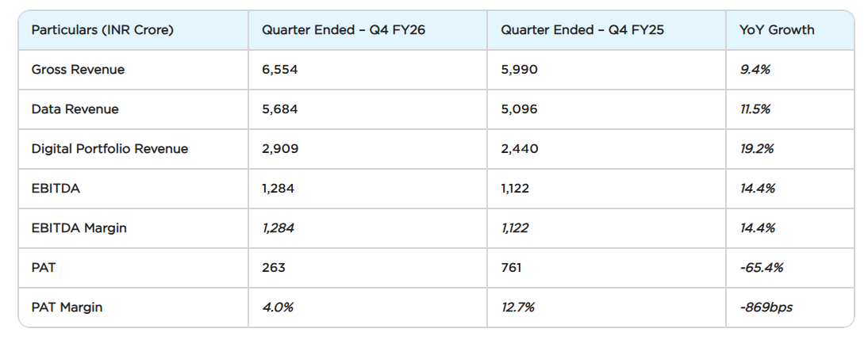
Task: Click the Quarter Ended – Q4 FY25 header
Action: click(x=582, y=30)
